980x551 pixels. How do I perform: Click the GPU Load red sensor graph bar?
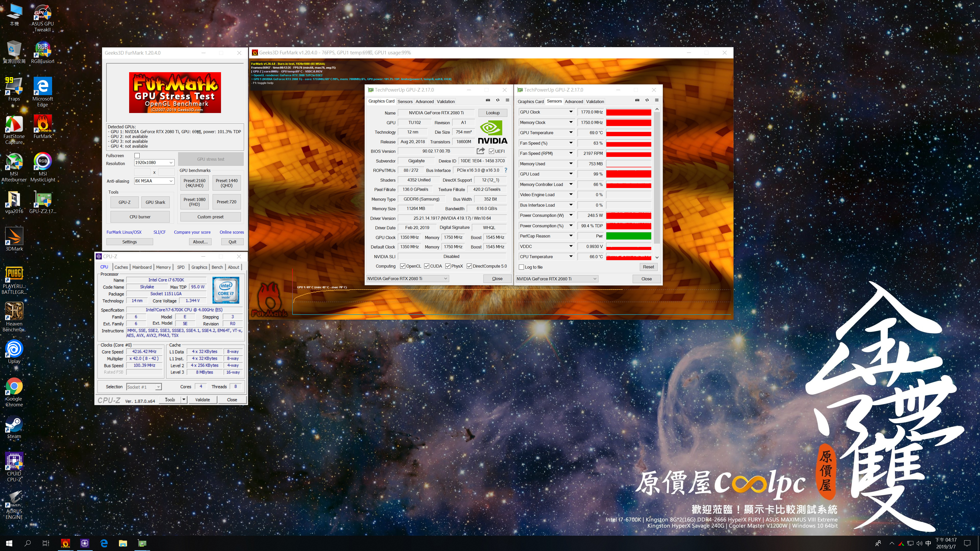click(x=629, y=174)
